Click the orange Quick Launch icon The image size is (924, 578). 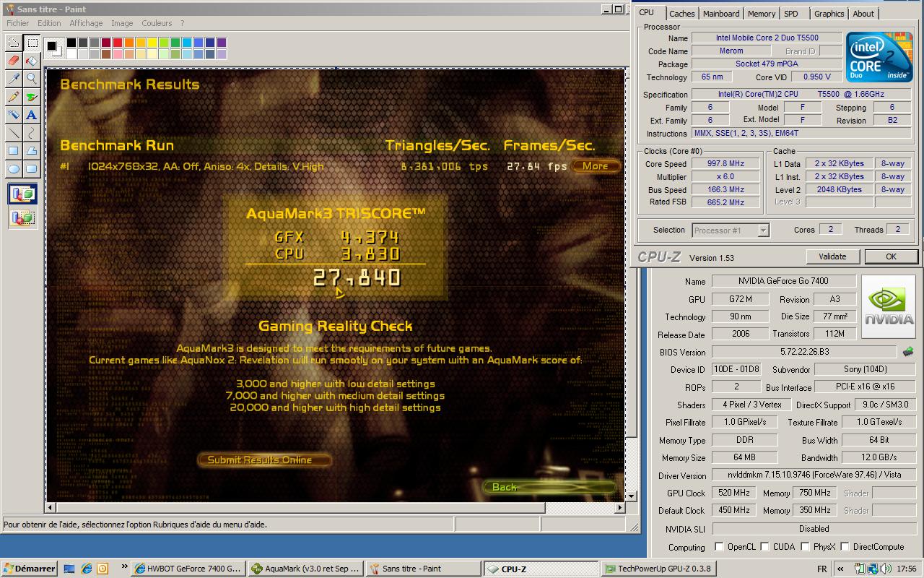click(x=103, y=569)
